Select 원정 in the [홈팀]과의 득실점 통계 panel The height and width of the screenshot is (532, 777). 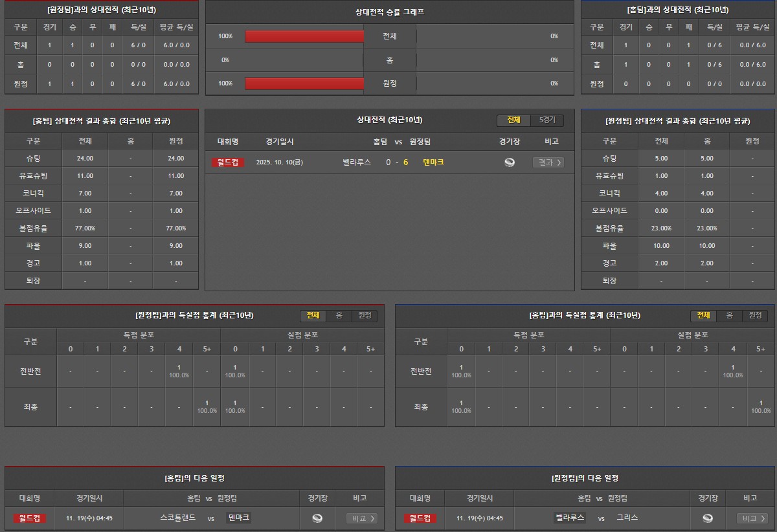(755, 315)
